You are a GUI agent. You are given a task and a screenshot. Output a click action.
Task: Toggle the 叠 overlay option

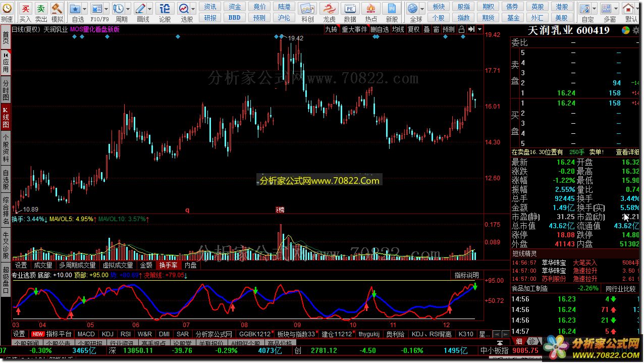click(x=426, y=29)
